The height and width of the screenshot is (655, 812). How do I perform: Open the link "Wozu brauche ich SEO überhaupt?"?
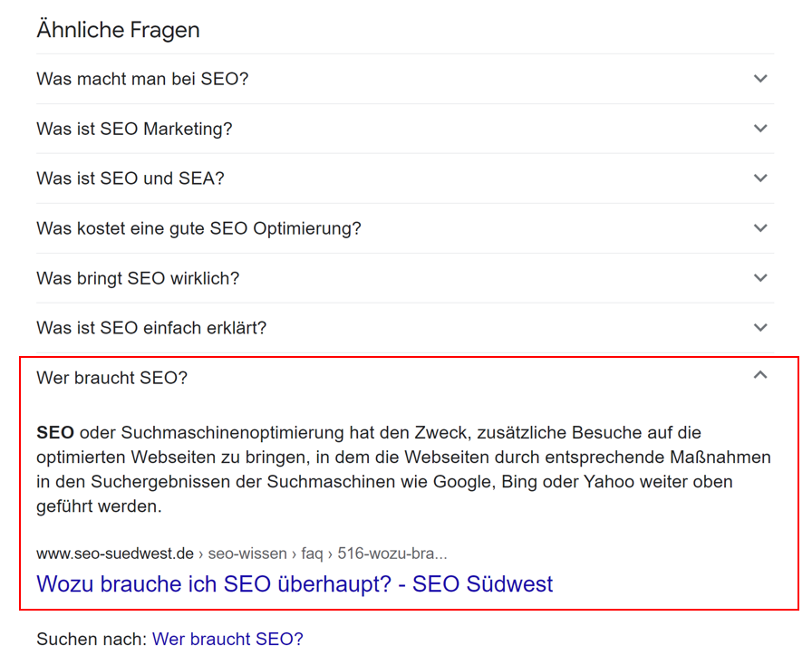tap(294, 584)
